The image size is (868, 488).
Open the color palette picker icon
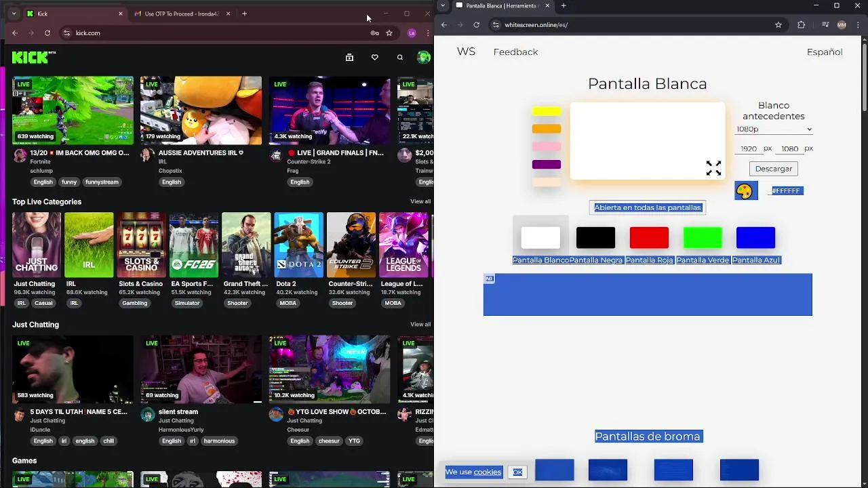tap(746, 190)
